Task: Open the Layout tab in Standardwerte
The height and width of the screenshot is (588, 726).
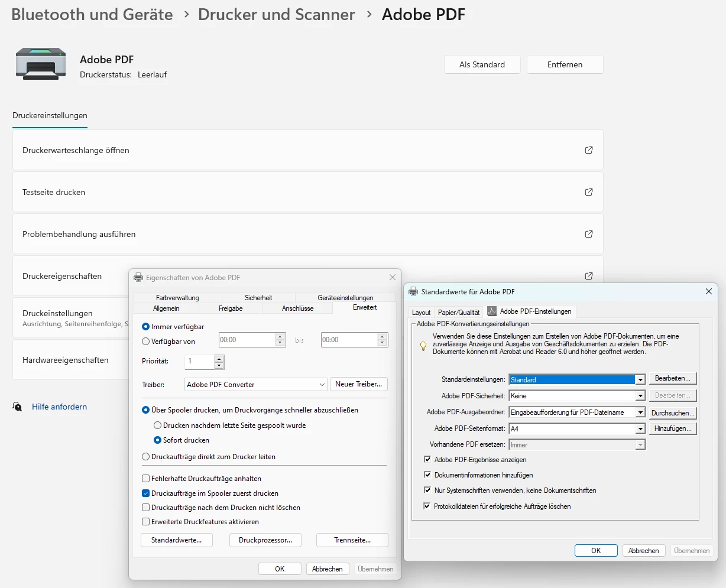Action: click(422, 312)
